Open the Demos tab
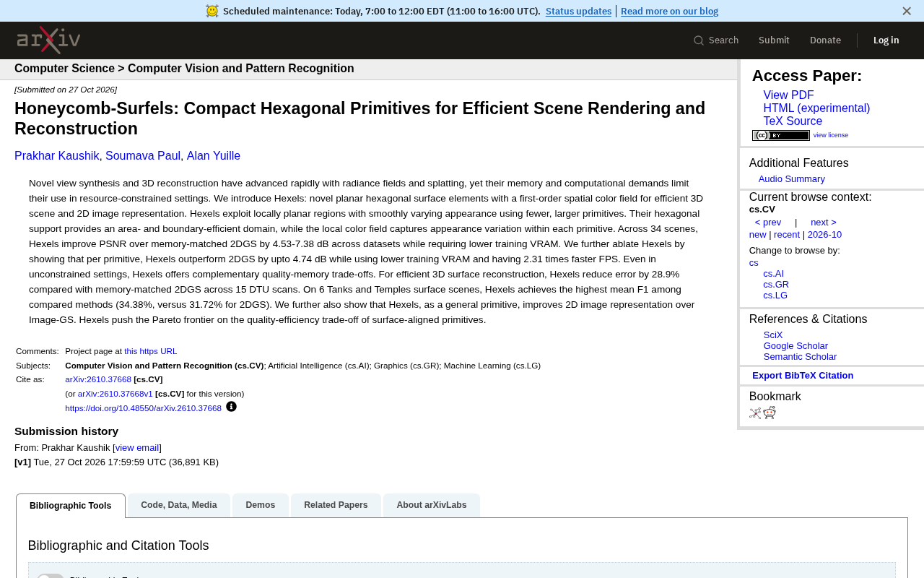The width and height of the screenshot is (924, 578). click(261, 505)
